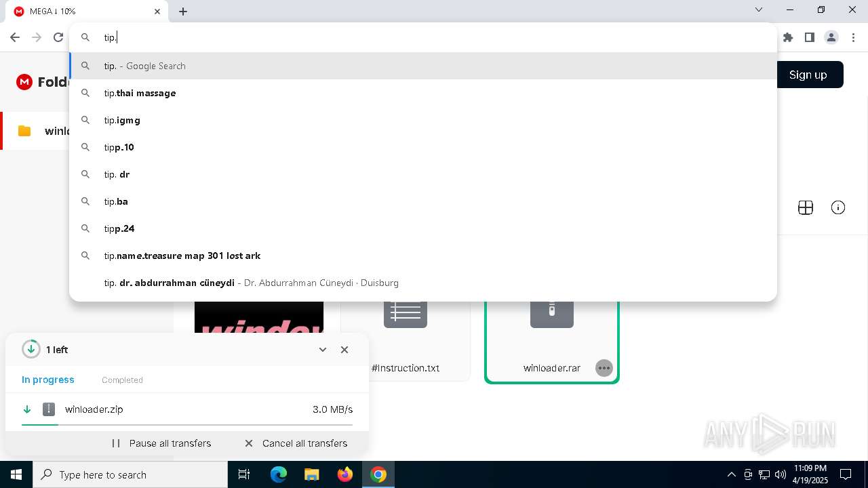The height and width of the screenshot is (488, 868).
Task: Open the Chrome extensions puzzle icon
Action: click(788, 37)
